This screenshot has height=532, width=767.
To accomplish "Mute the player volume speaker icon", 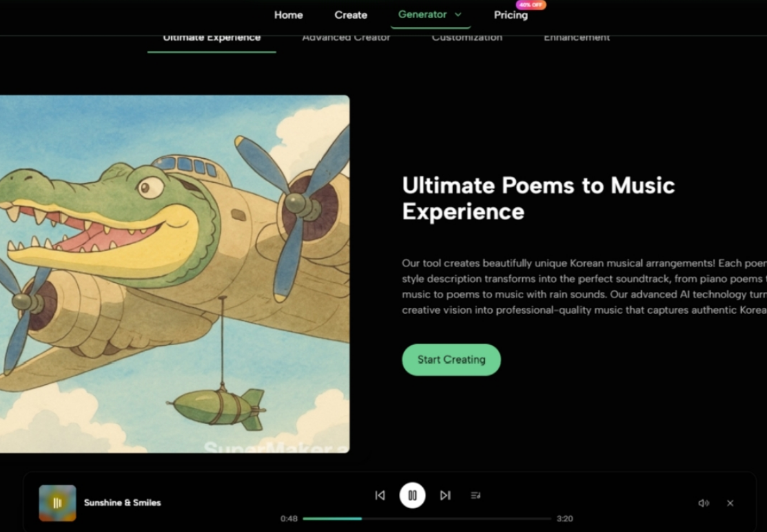I will [x=703, y=503].
